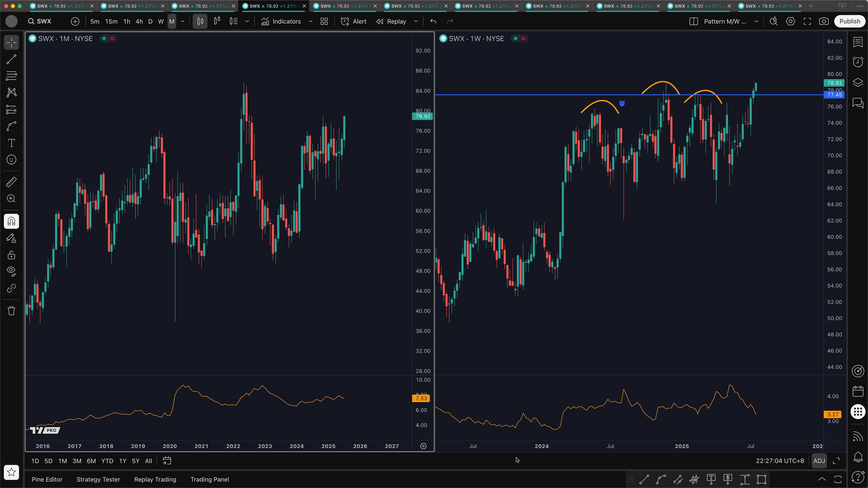
Task: Start bar Replay mode
Action: click(x=392, y=21)
